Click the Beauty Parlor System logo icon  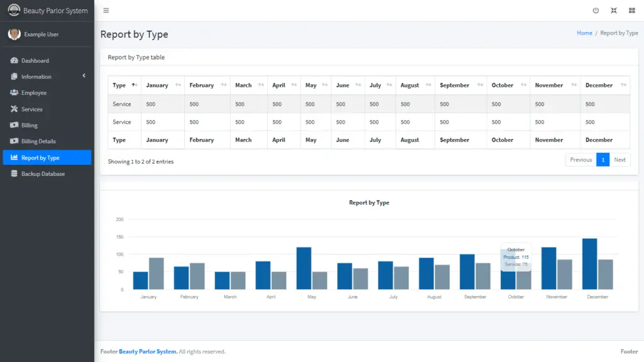tap(13, 10)
